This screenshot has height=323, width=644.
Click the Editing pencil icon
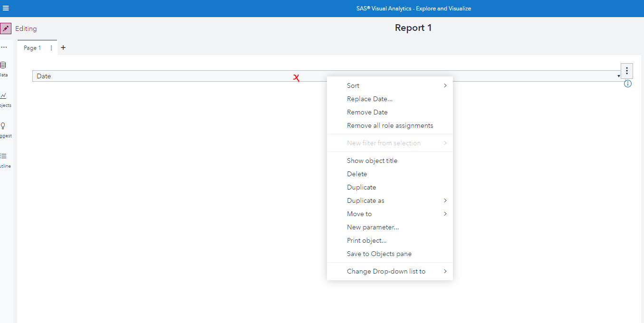[x=6, y=28]
